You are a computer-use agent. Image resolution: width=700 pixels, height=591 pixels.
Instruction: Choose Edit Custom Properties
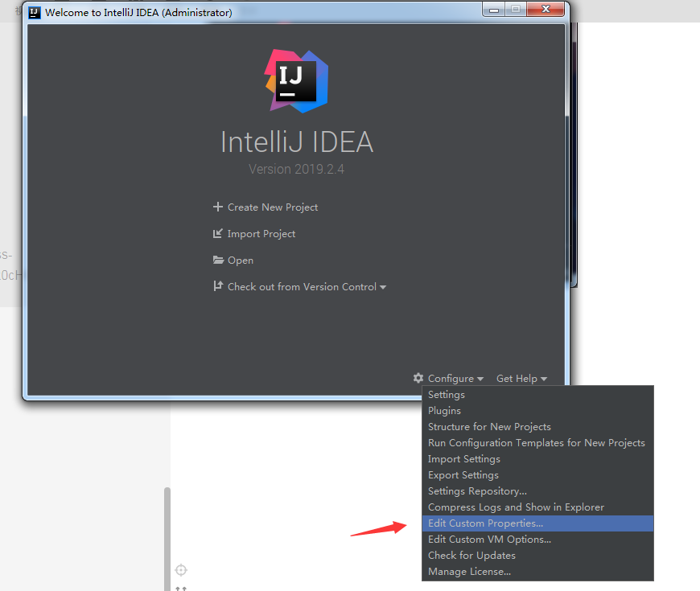click(485, 523)
